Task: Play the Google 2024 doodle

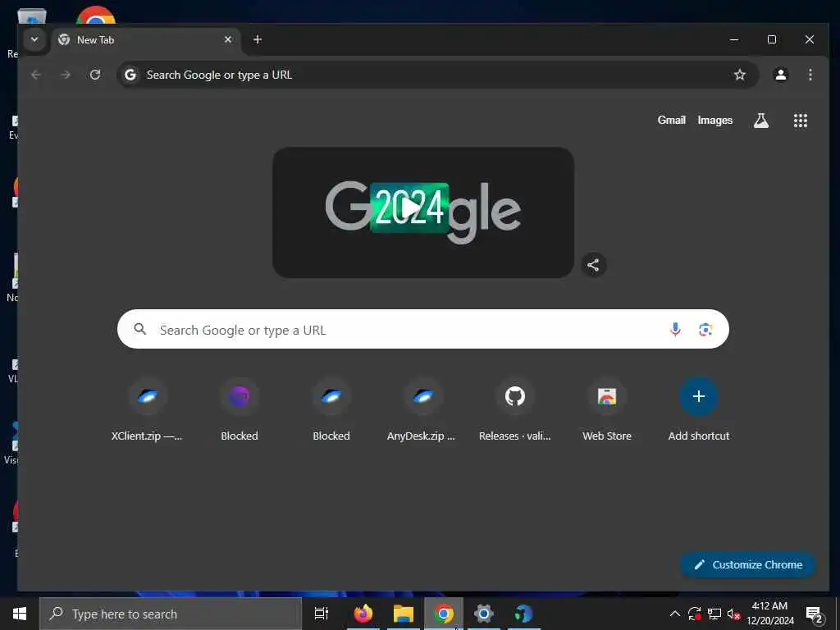Action: [x=410, y=208]
